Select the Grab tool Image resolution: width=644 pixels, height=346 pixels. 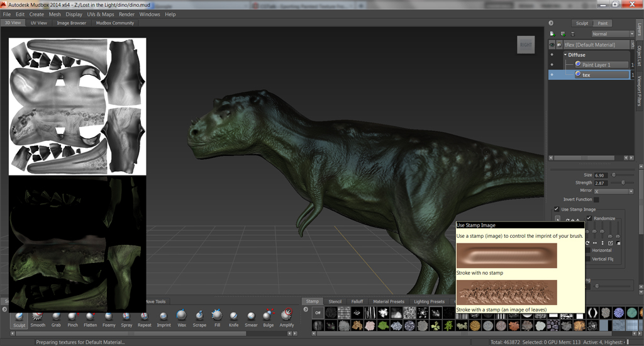[56, 320]
